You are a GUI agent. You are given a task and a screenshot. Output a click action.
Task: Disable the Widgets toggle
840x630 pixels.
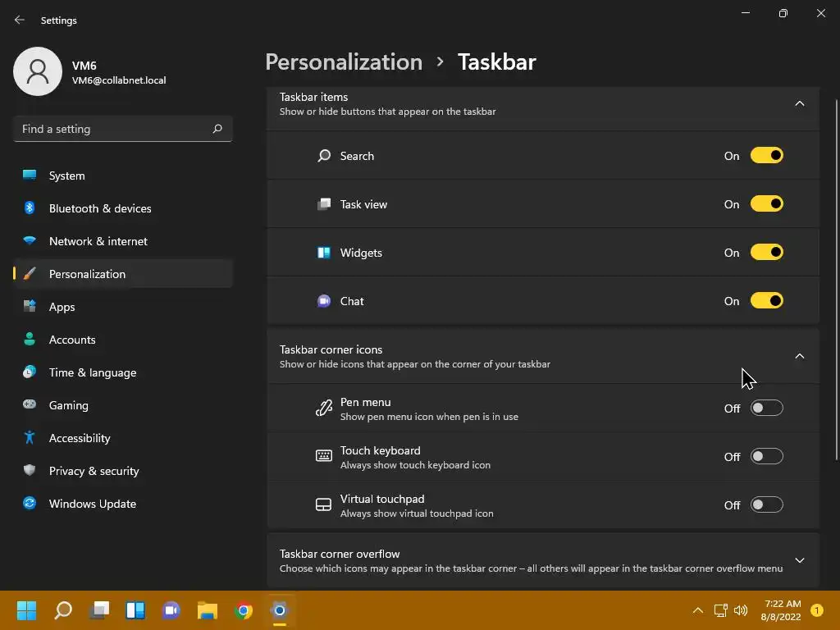[766, 253]
